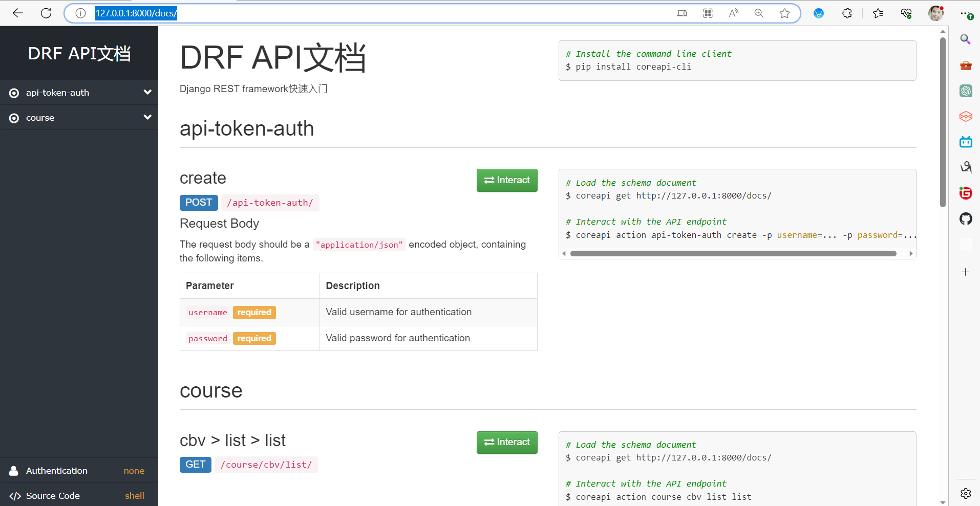This screenshot has width=980, height=506.
Task: Open the sidebar icon above the red G icon
Action: (x=966, y=167)
